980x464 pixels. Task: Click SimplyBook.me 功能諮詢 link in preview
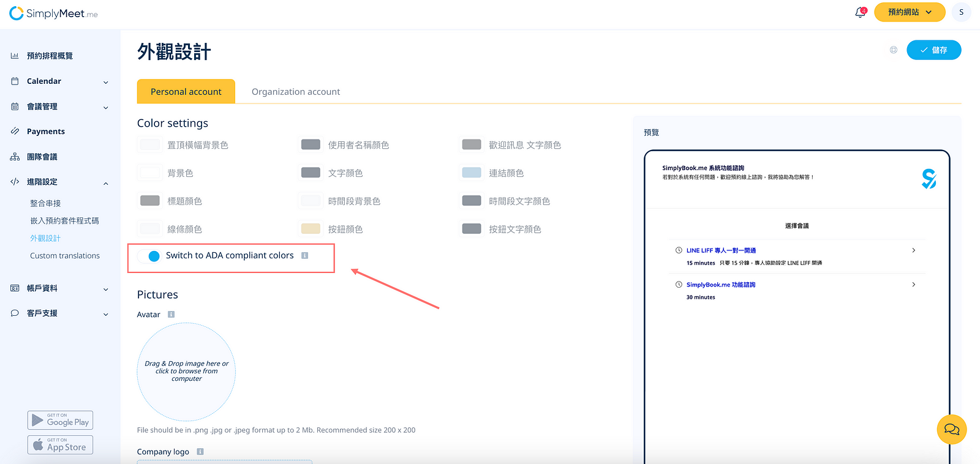click(x=721, y=285)
